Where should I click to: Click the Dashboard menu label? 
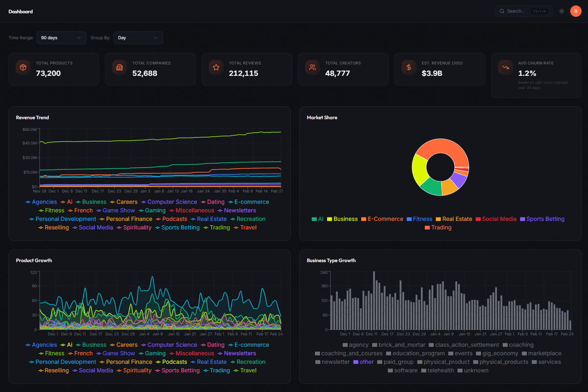coord(21,11)
